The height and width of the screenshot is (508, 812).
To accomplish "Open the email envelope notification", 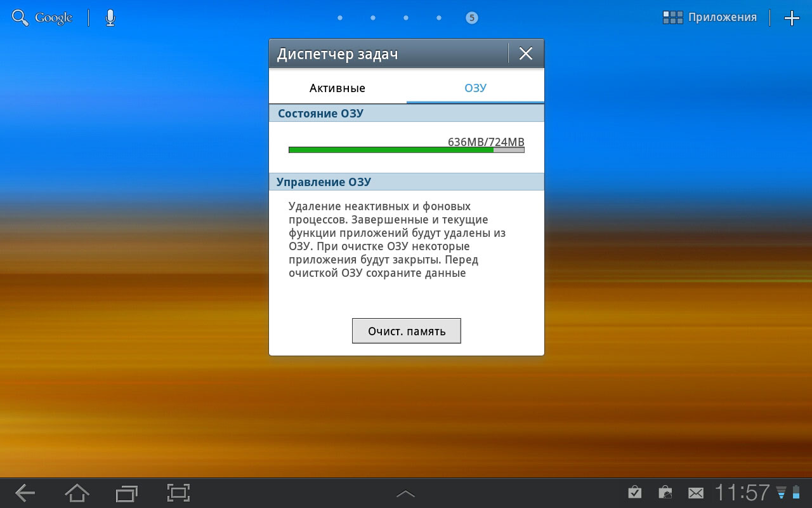I will tap(696, 493).
